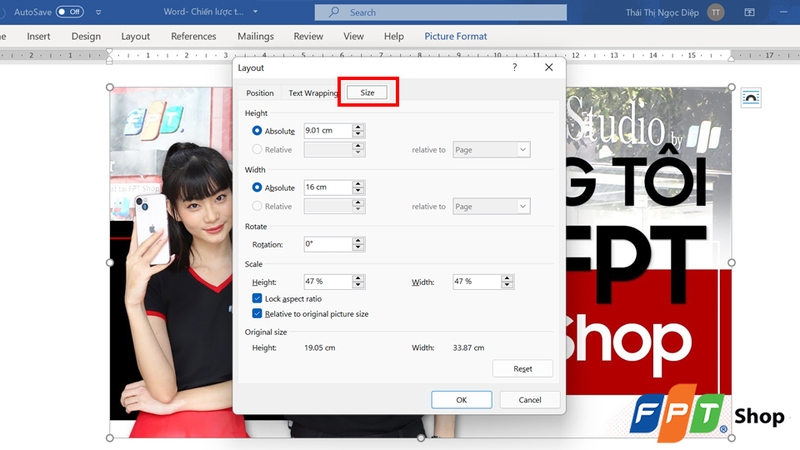This screenshot has height=450, width=800.
Task: Click the Layout dialog help question mark
Action: [514, 67]
